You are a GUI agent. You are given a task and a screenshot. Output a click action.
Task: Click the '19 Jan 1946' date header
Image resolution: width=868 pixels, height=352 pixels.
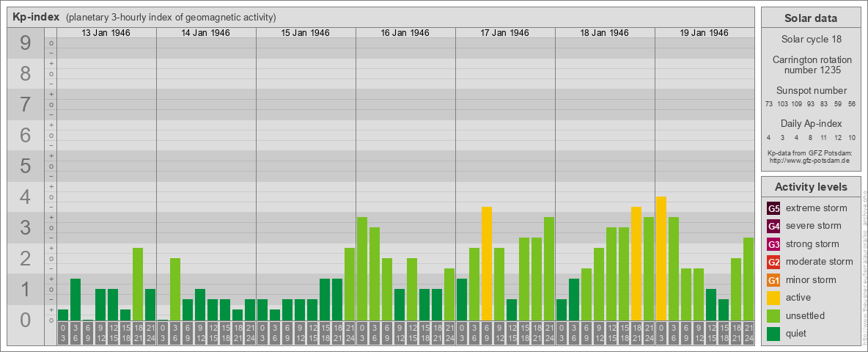coord(704,33)
